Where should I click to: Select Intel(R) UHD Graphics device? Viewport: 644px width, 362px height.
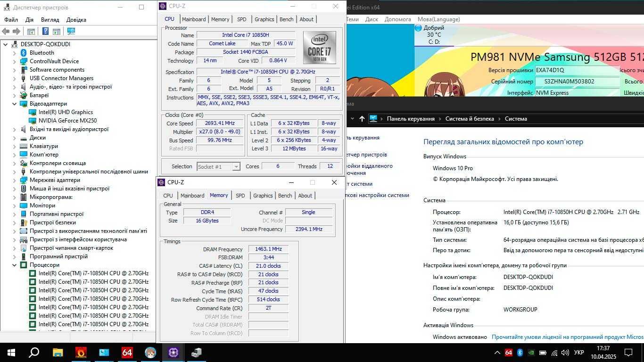pyautogui.click(x=66, y=112)
